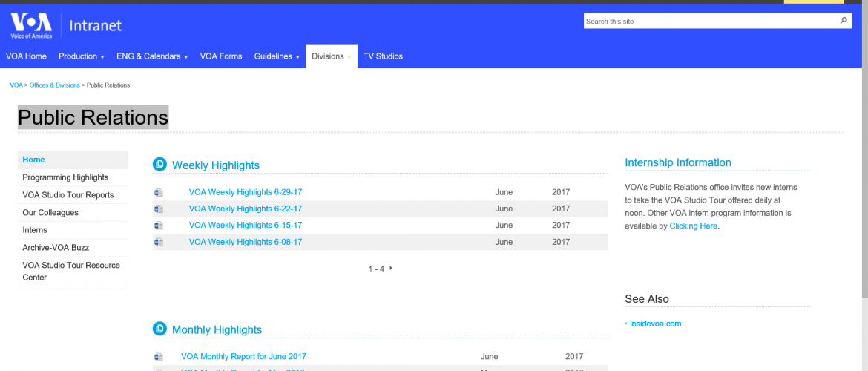Open VOA Weekly Highlights 6-15-17

tap(246, 226)
